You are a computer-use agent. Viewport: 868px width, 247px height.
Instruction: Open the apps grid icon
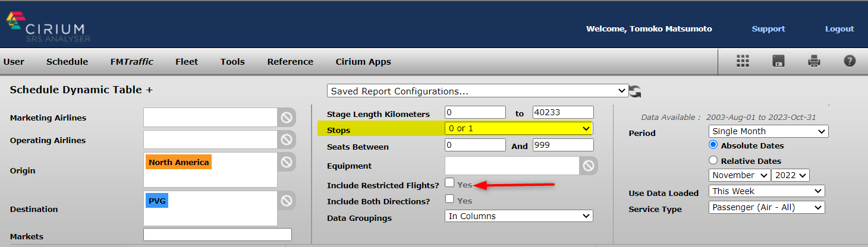743,61
